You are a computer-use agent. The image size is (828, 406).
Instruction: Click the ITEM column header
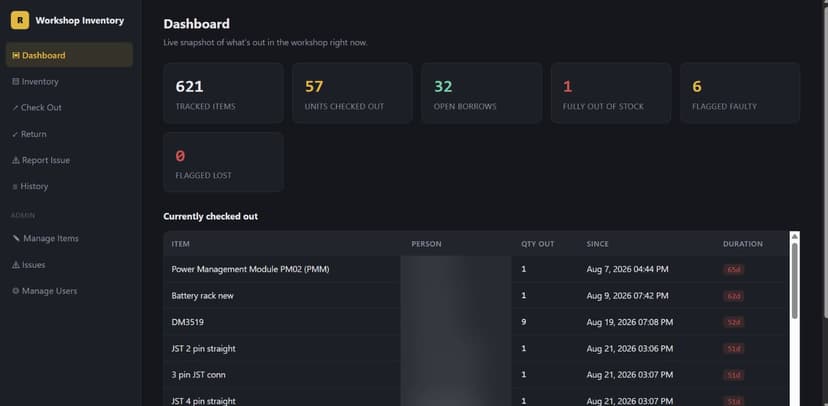(181, 244)
